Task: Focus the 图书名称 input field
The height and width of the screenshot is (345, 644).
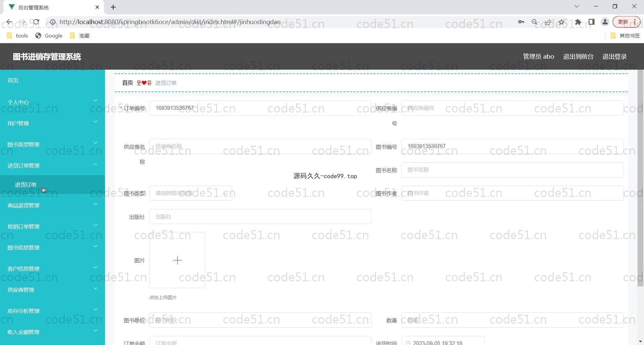Action: pyautogui.click(x=512, y=170)
